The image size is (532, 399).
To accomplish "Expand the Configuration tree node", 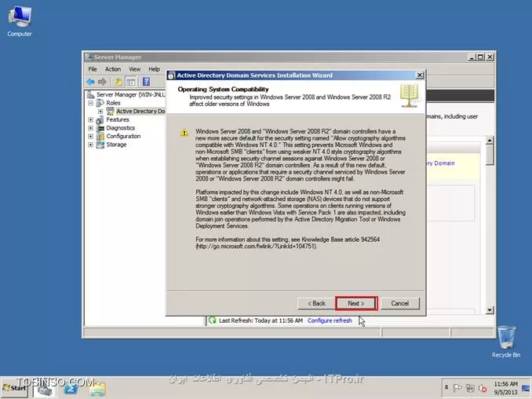I will (x=90, y=136).
